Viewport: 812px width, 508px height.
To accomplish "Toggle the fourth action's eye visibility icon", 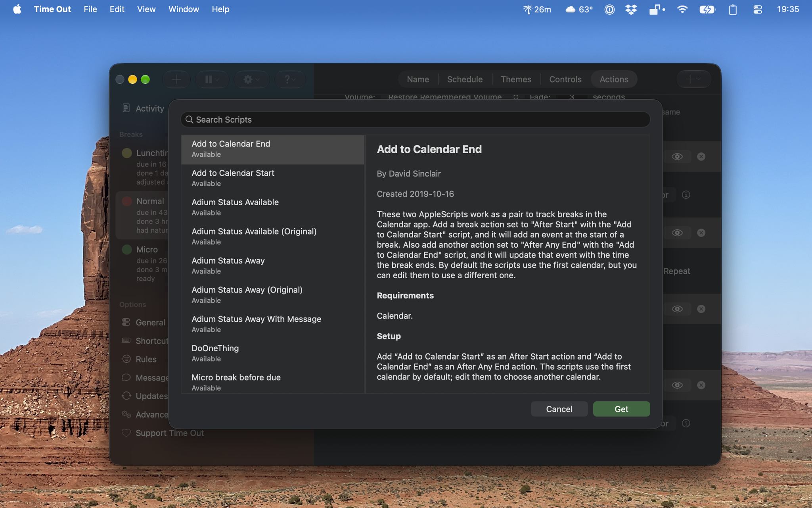I will 677,385.
